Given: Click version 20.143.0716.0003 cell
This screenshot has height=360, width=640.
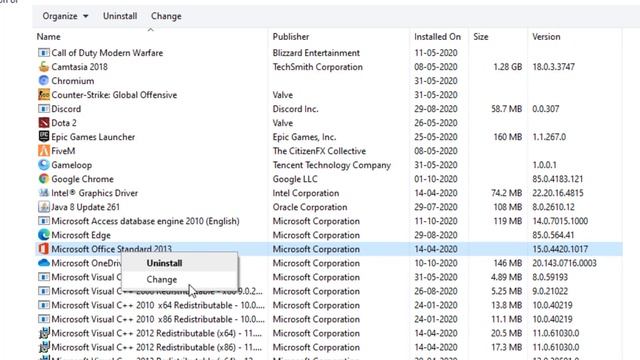Looking at the screenshot, I should click(564, 263).
